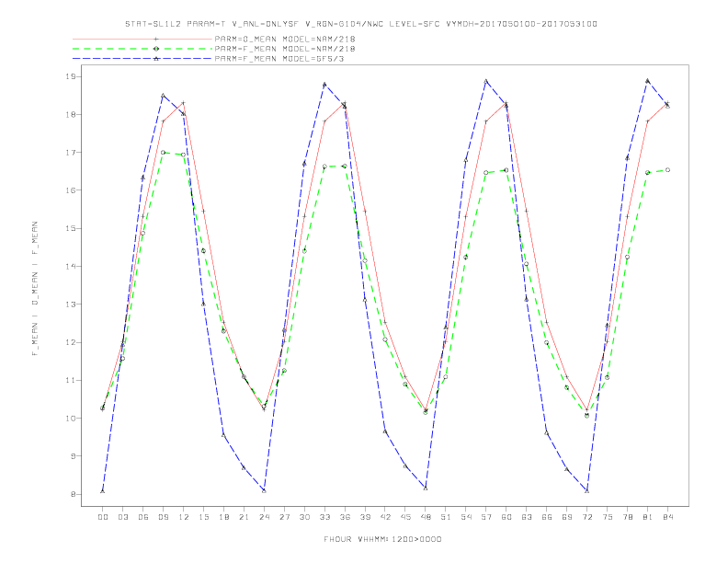Click the y-axis tick value 16
The height and width of the screenshot is (563, 728).
pyautogui.click(x=71, y=190)
